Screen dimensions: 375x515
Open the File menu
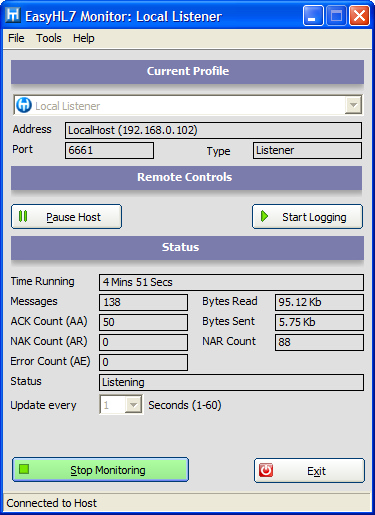pos(16,38)
